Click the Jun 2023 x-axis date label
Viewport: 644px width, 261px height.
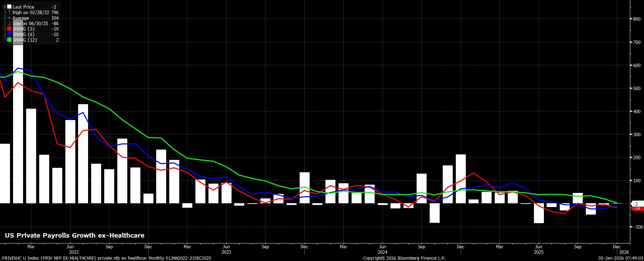(x=226, y=247)
